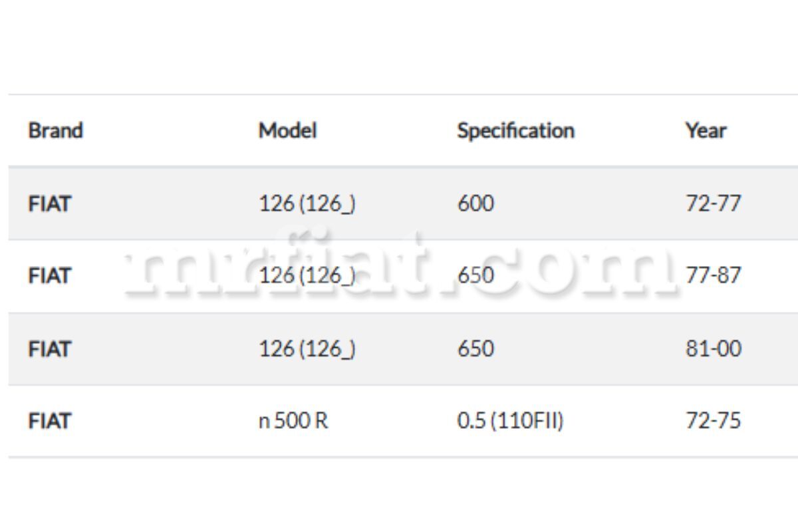Click the 126 model in the 77-87 row
This screenshot has height=532, width=798.
pos(307,275)
